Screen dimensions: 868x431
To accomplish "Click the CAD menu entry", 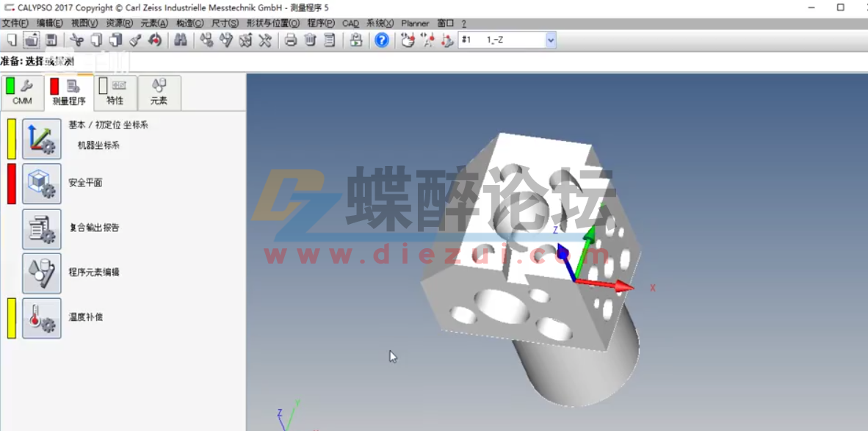I will pyautogui.click(x=350, y=23).
